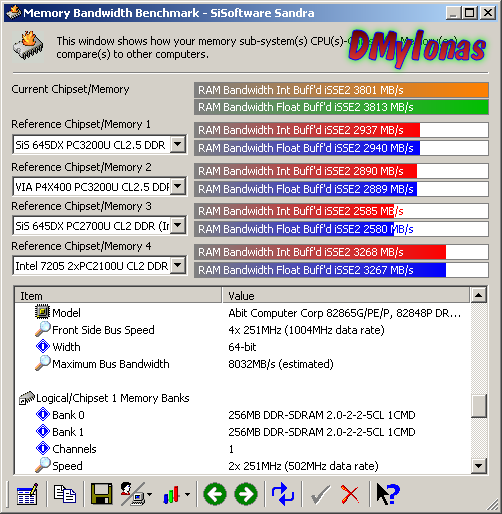Select Bank 1 '256MB DDR-SDRAM' value
The width and height of the screenshot is (502, 514).
[x=322, y=432]
